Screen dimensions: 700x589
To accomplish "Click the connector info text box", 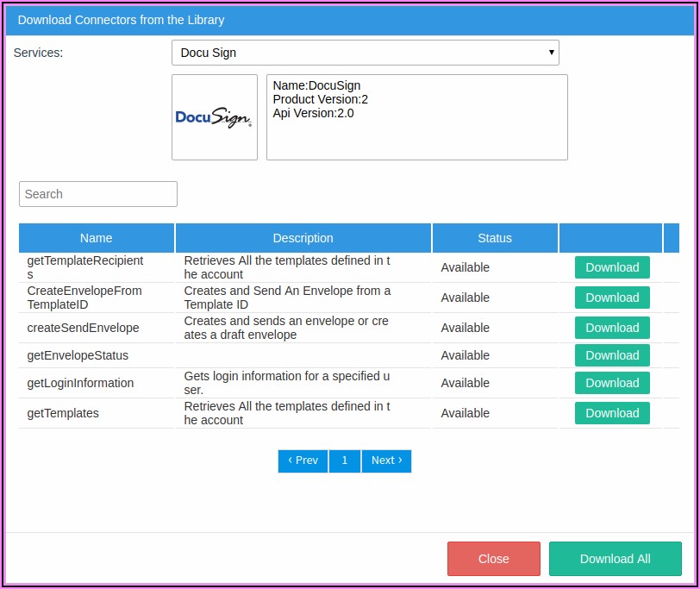I will [x=416, y=117].
